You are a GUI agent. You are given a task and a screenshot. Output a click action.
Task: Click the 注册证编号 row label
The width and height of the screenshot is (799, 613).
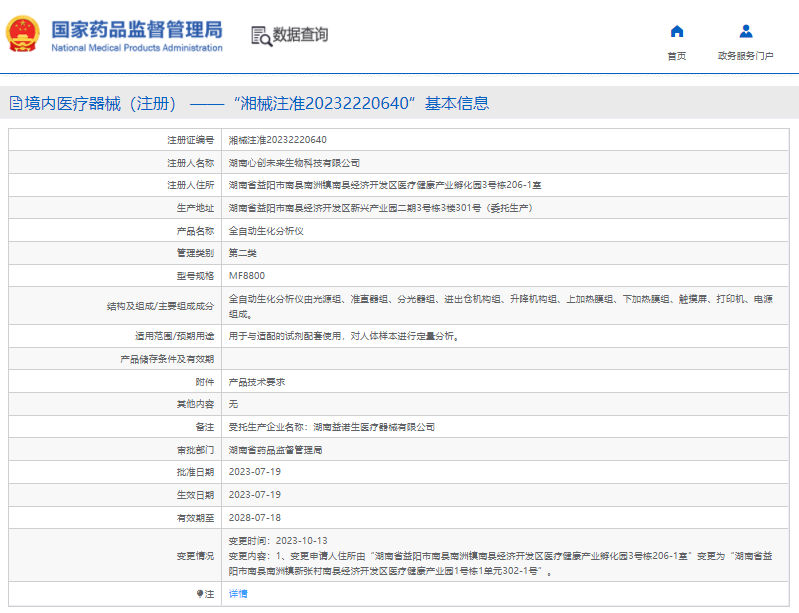tap(191, 140)
